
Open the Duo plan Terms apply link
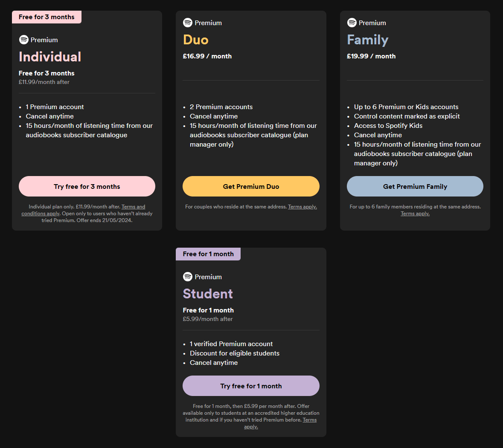pos(302,207)
